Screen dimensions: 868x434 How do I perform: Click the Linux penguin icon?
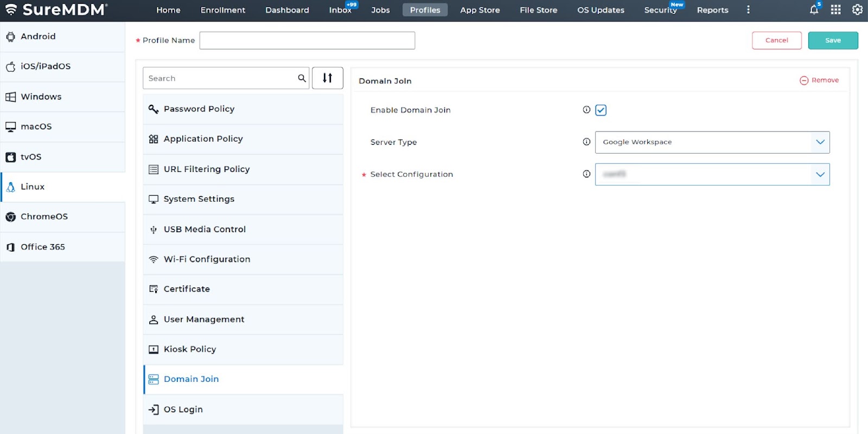coord(10,187)
